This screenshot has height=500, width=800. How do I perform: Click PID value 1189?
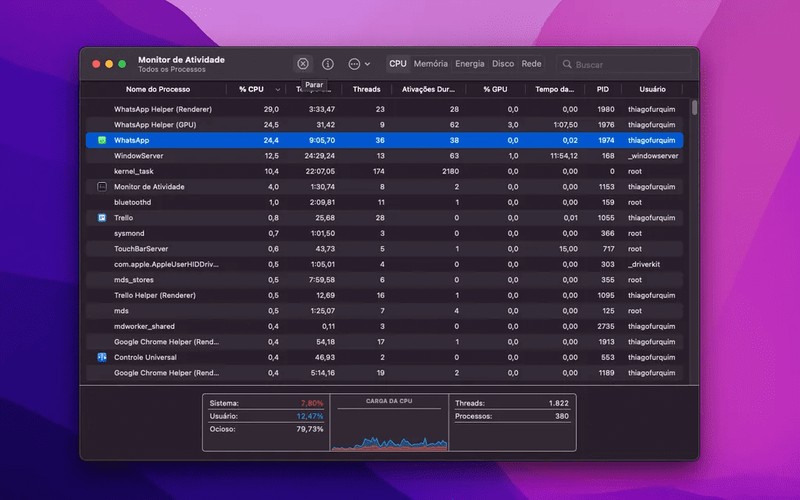pyautogui.click(x=606, y=373)
